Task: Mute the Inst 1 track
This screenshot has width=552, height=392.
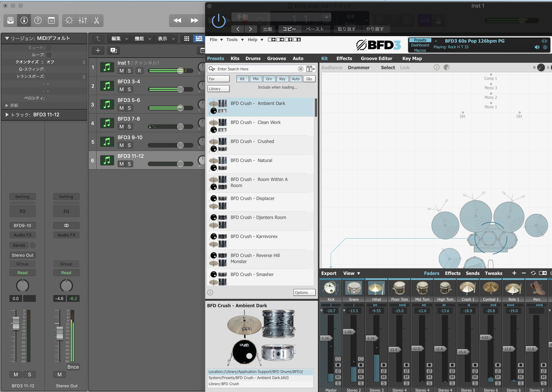Action: click(122, 71)
